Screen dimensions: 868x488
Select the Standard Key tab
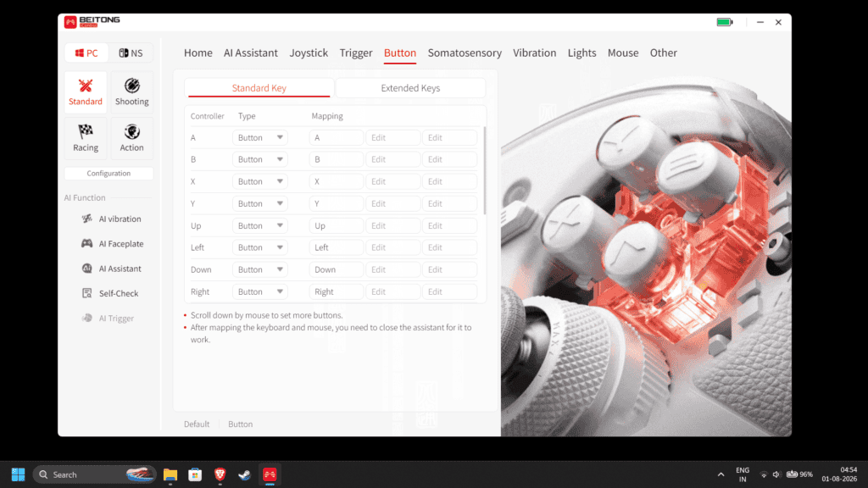(x=259, y=88)
